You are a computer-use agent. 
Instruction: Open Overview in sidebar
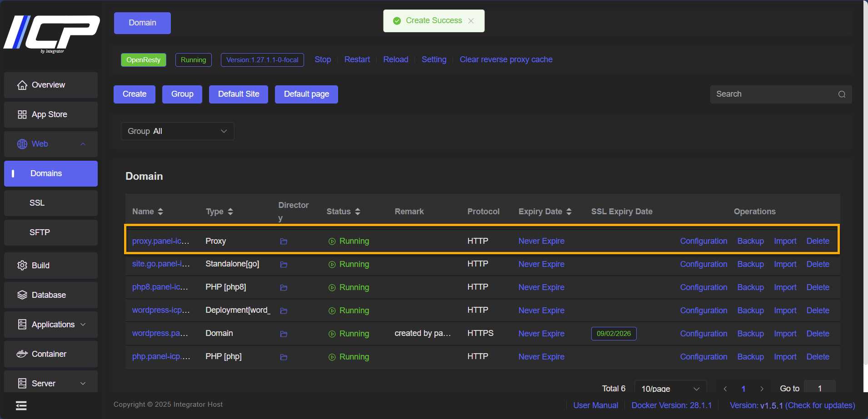[x=51, y=85]
